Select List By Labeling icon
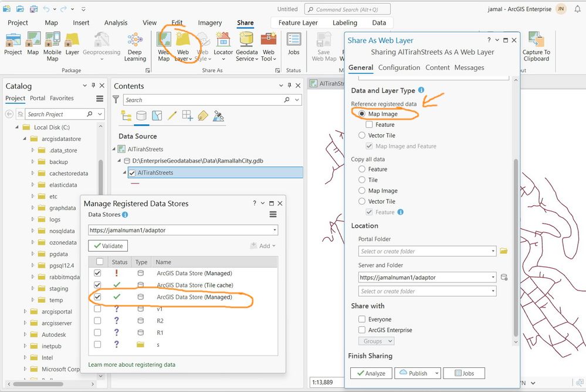Screen dimensions: 586x392 203,116
